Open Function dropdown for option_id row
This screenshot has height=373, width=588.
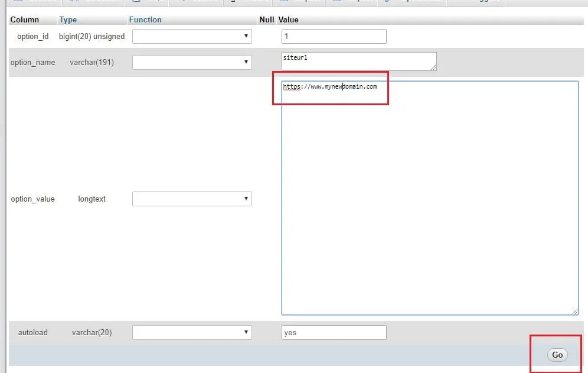(192, 37)
